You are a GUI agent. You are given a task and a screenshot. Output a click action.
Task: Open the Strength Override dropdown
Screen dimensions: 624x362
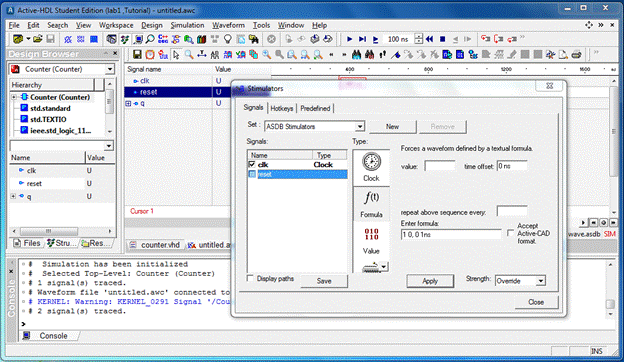pos(540,281)
